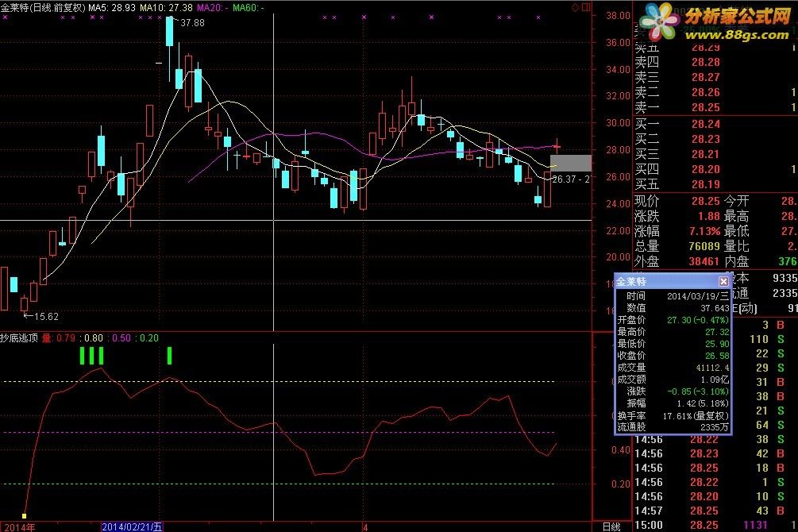Click the 2014/02/21/五 date marker
Screen dimensions: 798x532
click(x=131, y=527)
